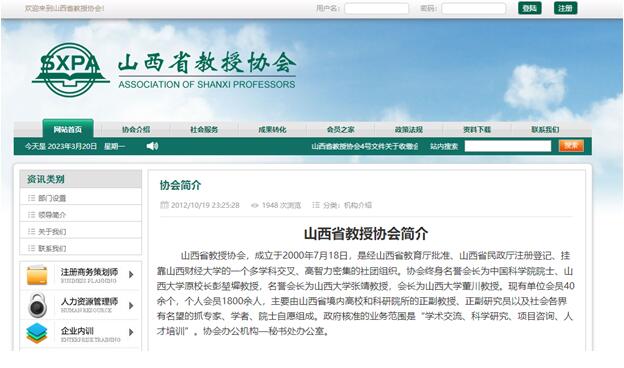This screenshot has height=368, width=624.
Task: Focus the 密码 password input field
Action: point(474,8)
